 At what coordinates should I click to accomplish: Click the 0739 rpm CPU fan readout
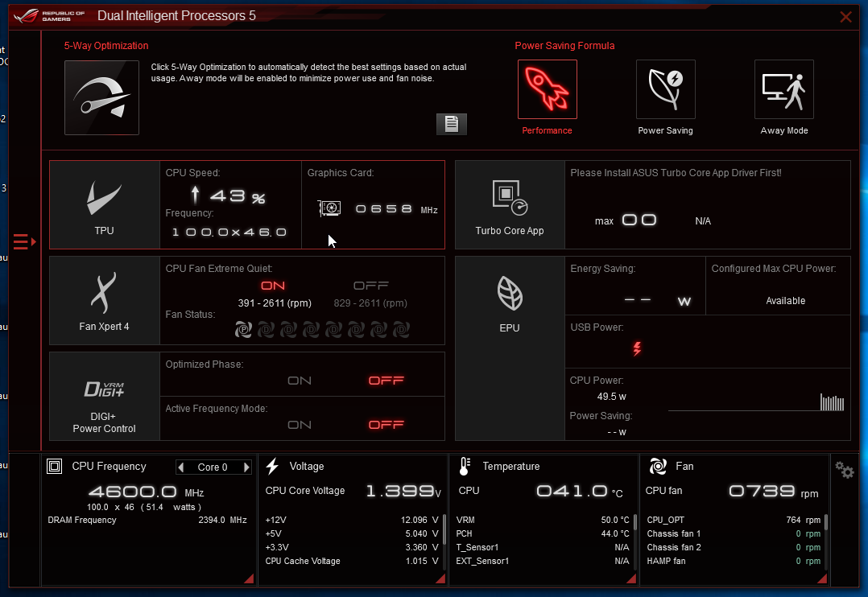773,492
